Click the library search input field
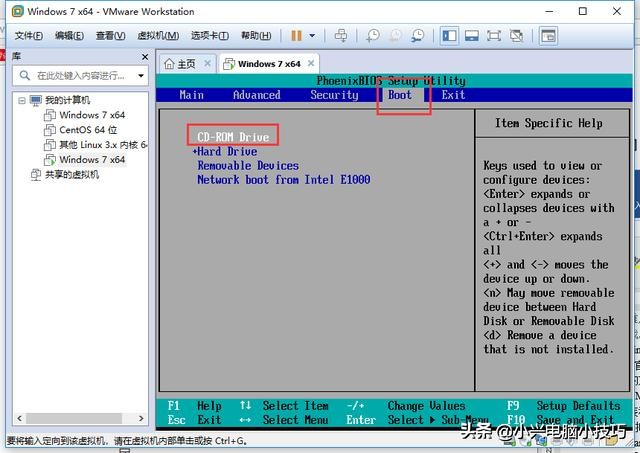The height and width of the screenshot is (453, 640). click(80, 75)
